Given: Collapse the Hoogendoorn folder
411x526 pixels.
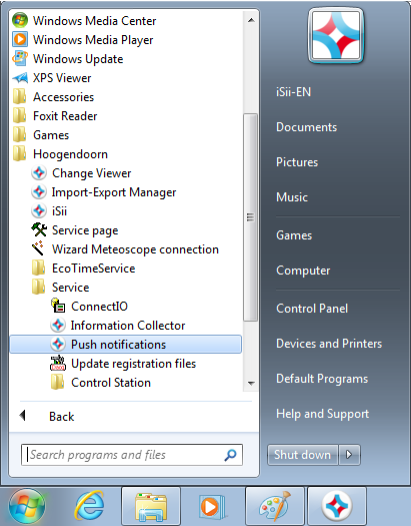Looking at the screenshot, I should pyautogui.click(x=60, y=154).
